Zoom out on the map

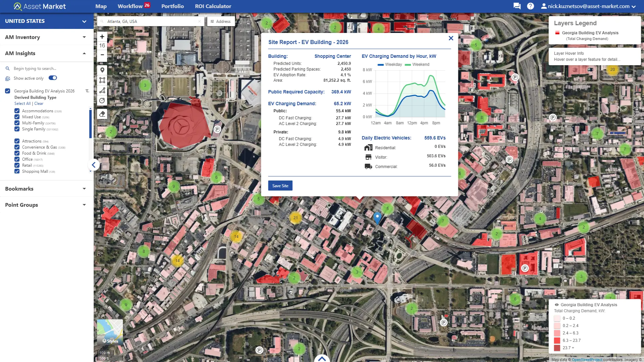(102, 55)
